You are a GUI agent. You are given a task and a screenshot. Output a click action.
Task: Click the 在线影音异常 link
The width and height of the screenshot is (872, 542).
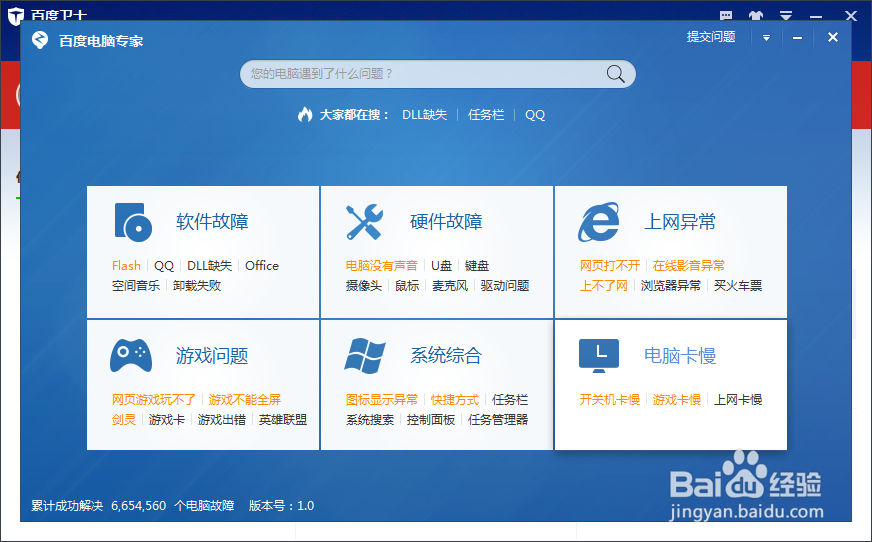[688, 266]
